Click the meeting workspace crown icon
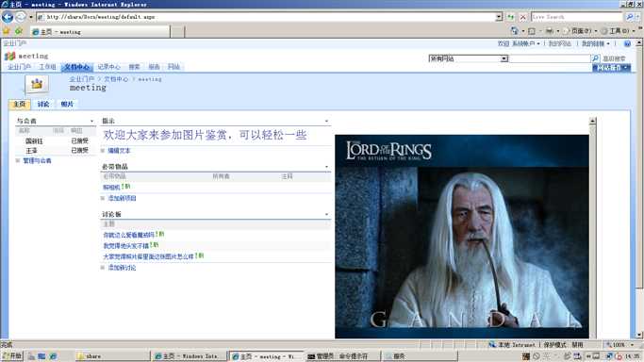 [x=37, y=84]
